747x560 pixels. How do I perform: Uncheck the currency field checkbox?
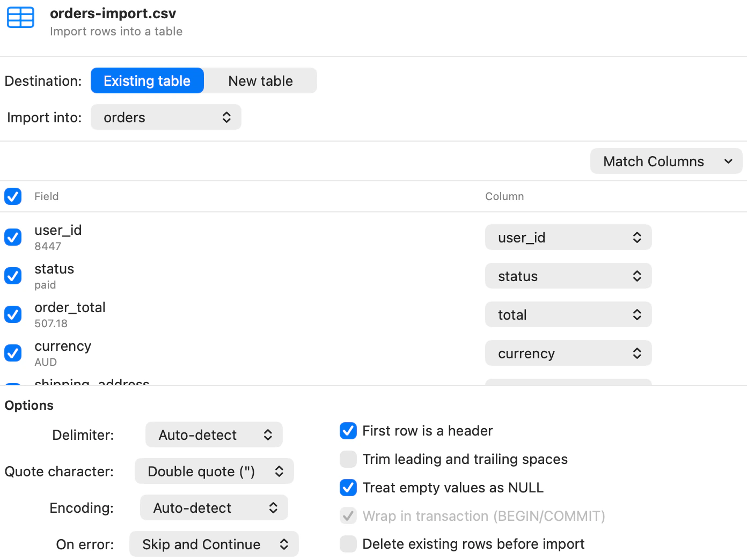(13, 353)
